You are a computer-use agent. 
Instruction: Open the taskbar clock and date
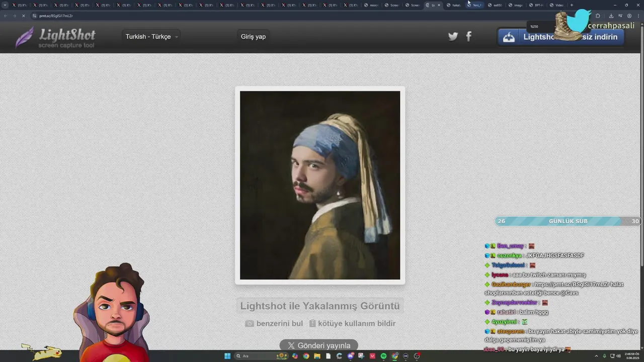pyautogui.click(x=631, y=356)
